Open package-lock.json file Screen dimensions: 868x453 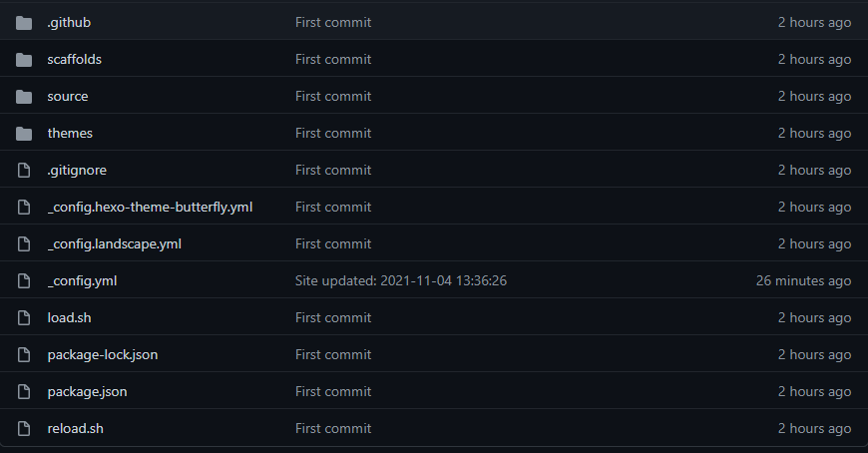[x=103, y=355]
